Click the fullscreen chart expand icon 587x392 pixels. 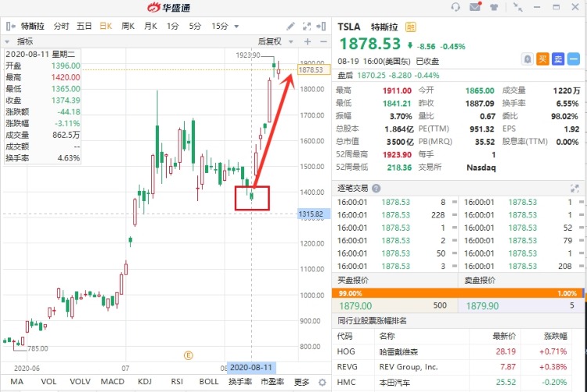pyautogui.click(x=307, y=26)
